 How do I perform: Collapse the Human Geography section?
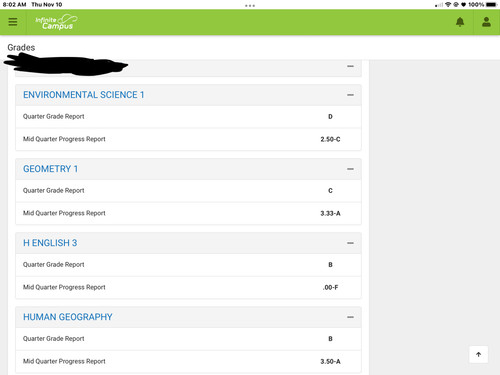click(350, 317)
